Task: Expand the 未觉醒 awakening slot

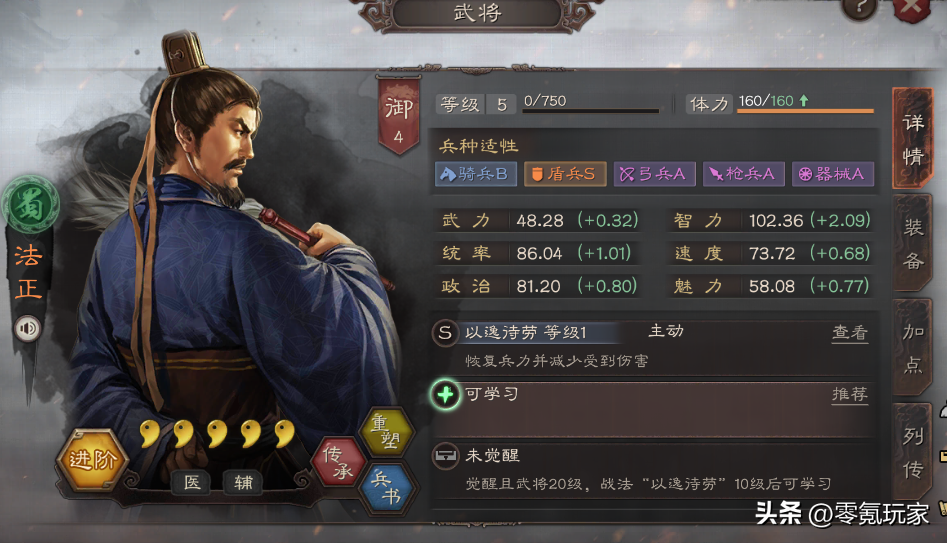Action: [652, 470]
